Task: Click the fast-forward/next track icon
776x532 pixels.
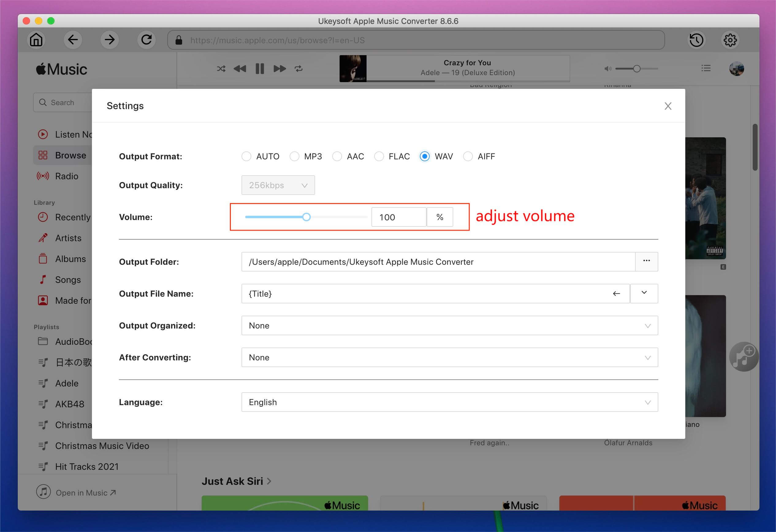Action: point(278,68)
